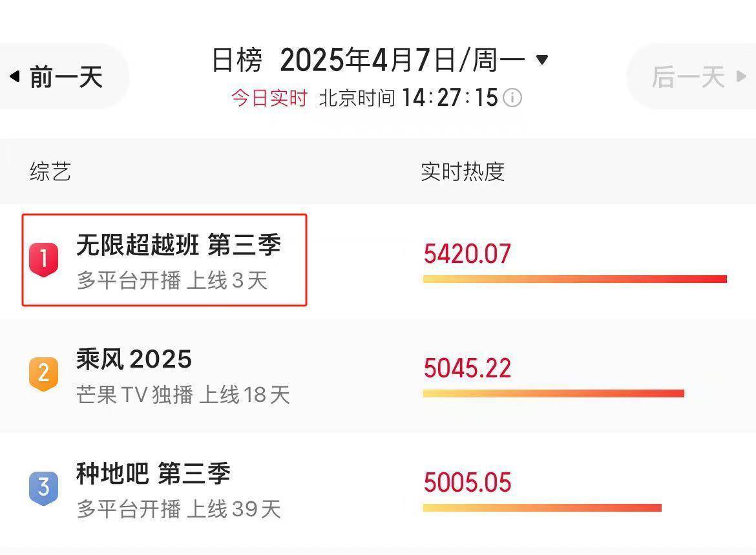
Task: Click the info icon beside Beijing time
Action: pyautogui.click(x=512, y=98)
